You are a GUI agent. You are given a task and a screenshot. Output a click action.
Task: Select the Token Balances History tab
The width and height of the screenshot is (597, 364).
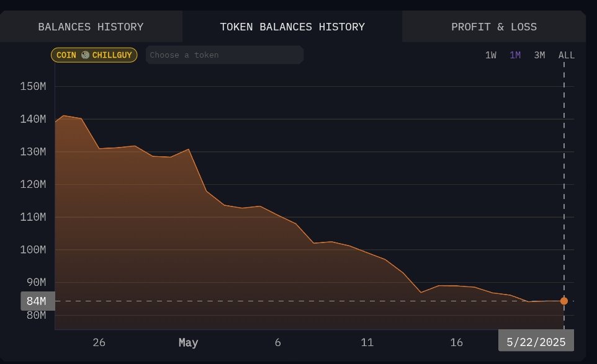tap(292, 27)
